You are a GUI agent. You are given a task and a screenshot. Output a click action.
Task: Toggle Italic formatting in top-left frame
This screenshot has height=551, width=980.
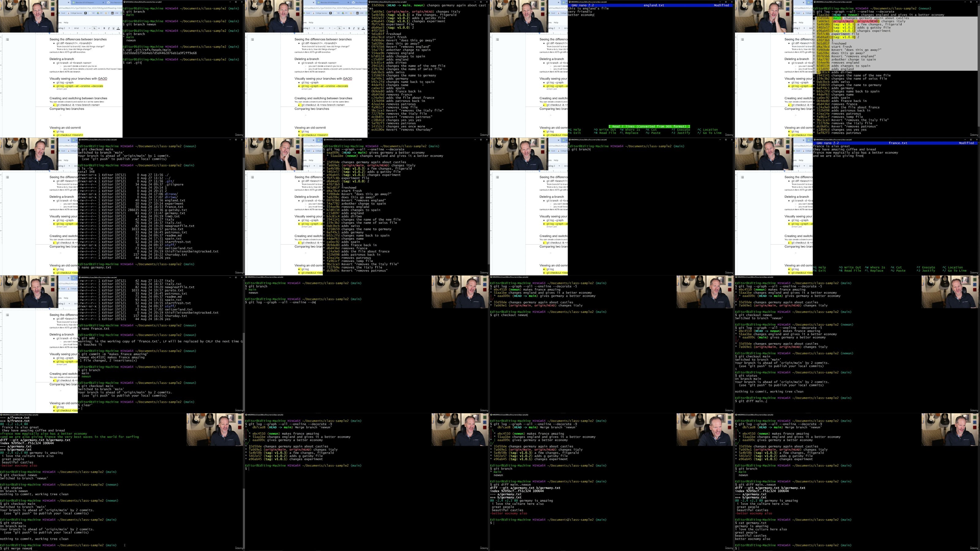(109, 28)
